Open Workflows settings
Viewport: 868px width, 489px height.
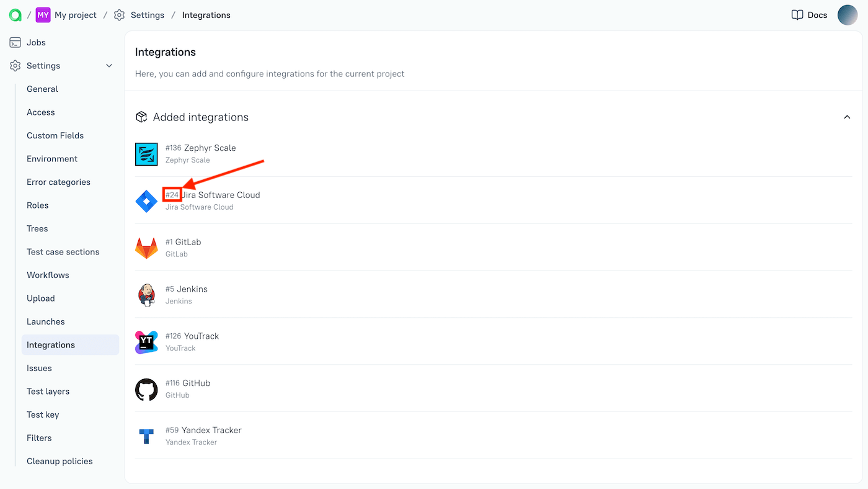coord(48,275)
